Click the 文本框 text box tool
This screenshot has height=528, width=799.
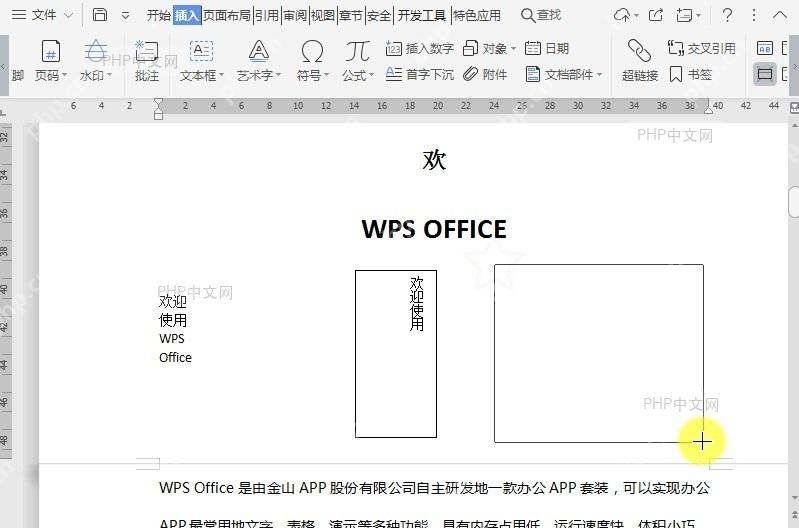click(202, 61)
